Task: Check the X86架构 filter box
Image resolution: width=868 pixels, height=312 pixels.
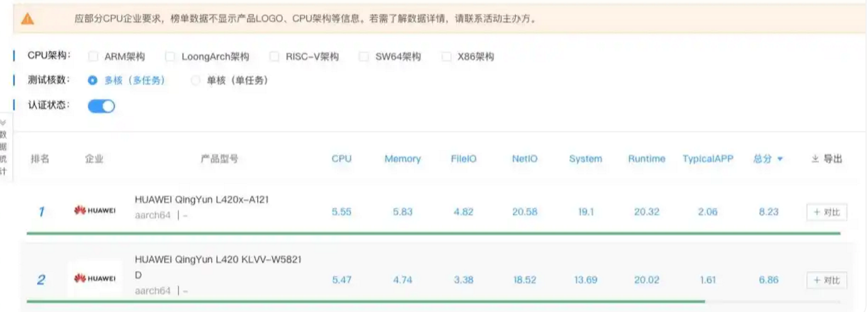Action: [446, 57]
